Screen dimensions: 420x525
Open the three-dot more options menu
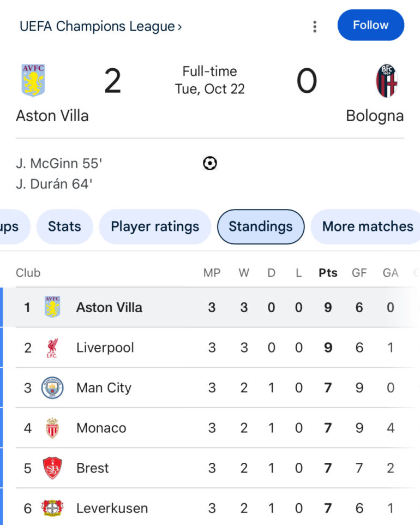[x=315, y=26]
